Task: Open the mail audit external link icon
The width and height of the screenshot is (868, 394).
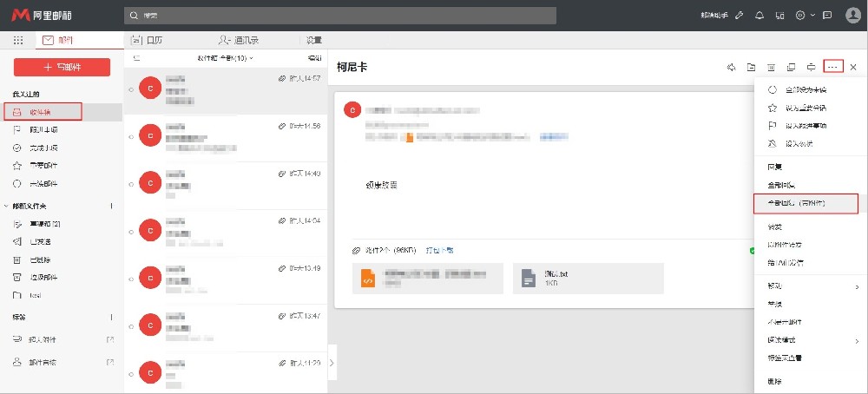Action: 110,363
